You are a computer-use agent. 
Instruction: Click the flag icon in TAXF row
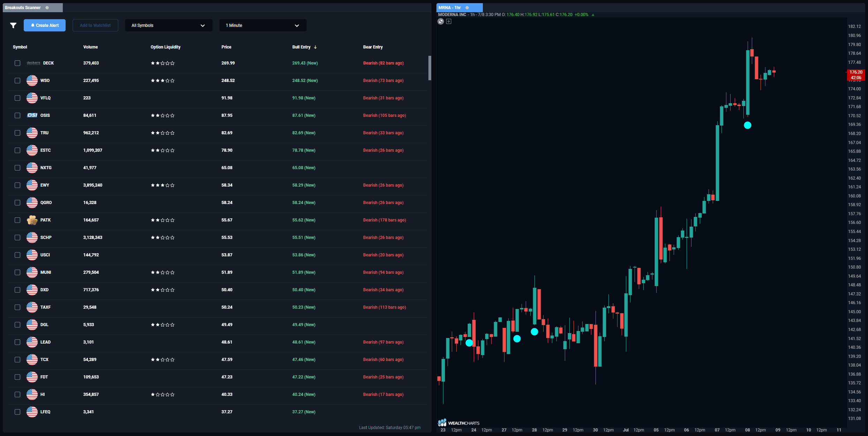[32, 307]
